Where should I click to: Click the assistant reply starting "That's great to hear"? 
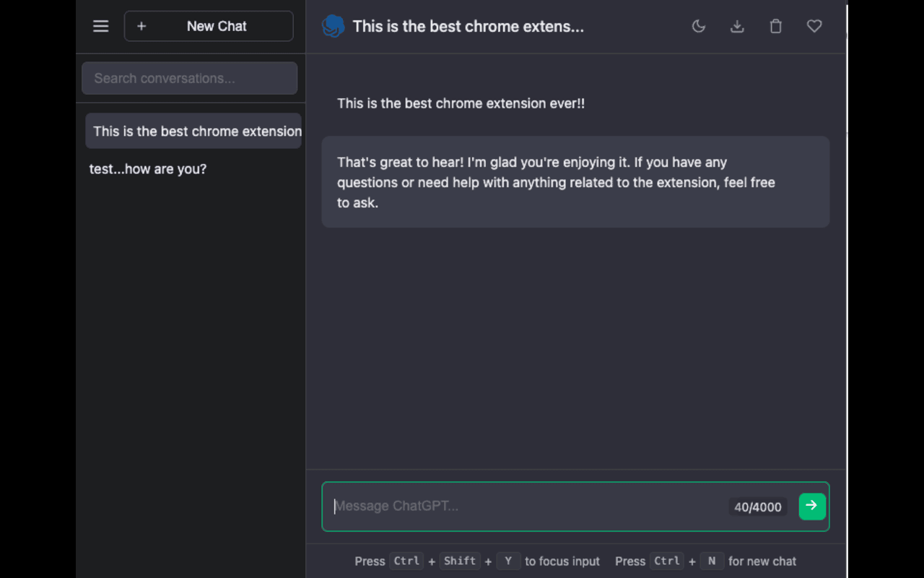point(575,182)
